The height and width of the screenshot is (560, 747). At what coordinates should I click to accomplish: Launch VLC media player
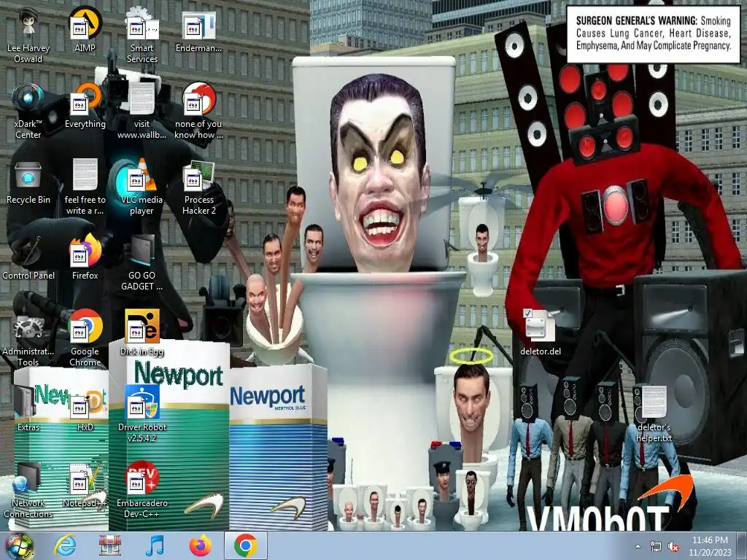(x=142, y=187)
